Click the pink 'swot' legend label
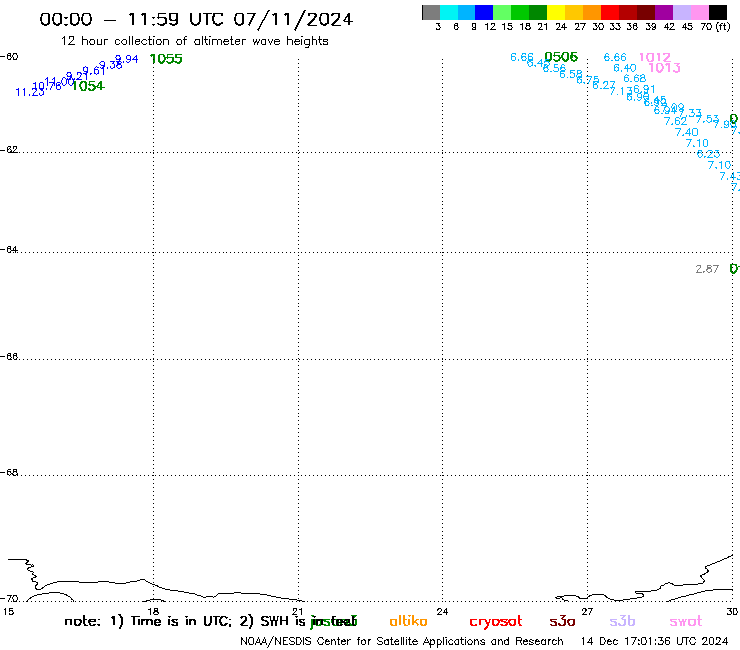Viewport: 740px width, 650px height. (x=686, y=622)
